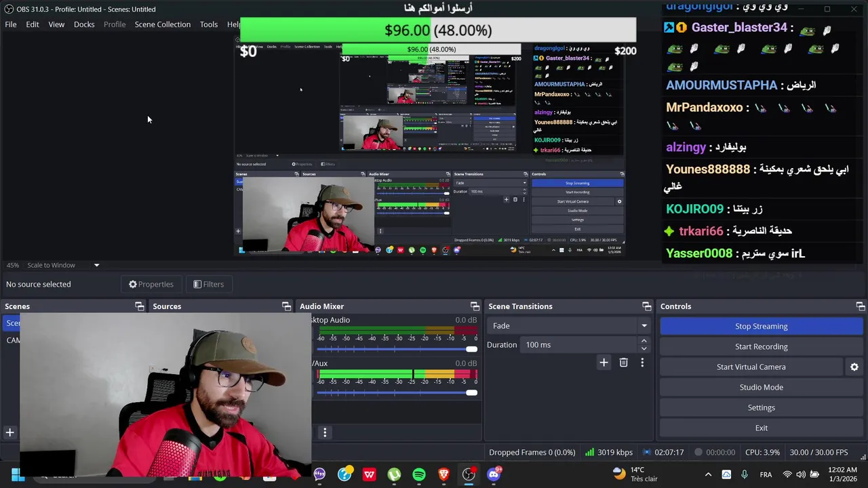Open the Docks menu
The height and width of the screenshot is (488, 868).
click(x=84, y=24)
